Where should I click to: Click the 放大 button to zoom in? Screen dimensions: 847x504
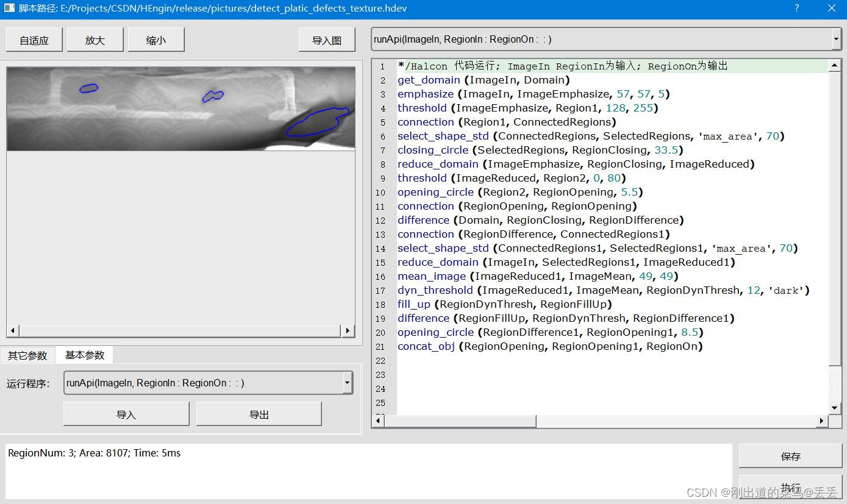point(95,39)
